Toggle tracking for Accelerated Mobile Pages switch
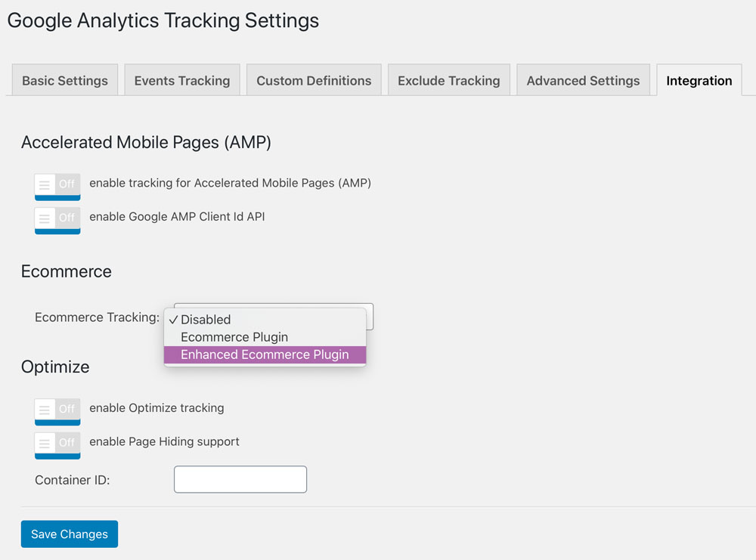The height and width of the screenshot is (560, 756). pos(57,187)
